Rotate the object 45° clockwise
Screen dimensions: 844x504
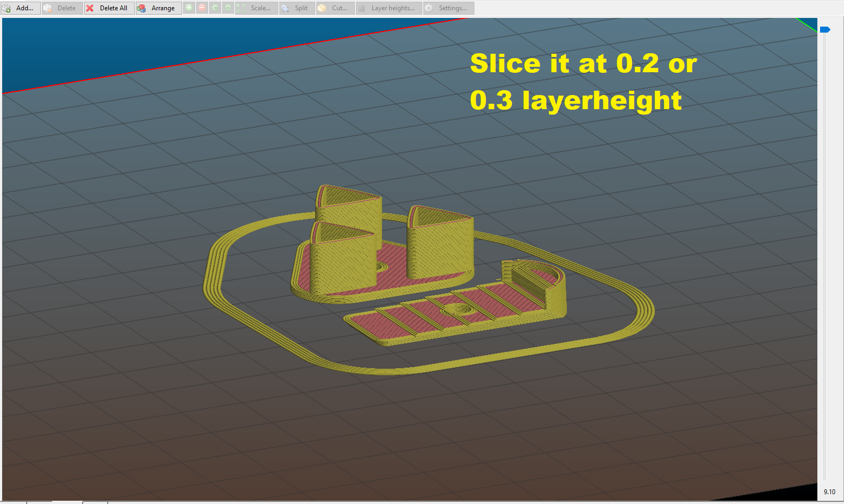tap(228, 8)
